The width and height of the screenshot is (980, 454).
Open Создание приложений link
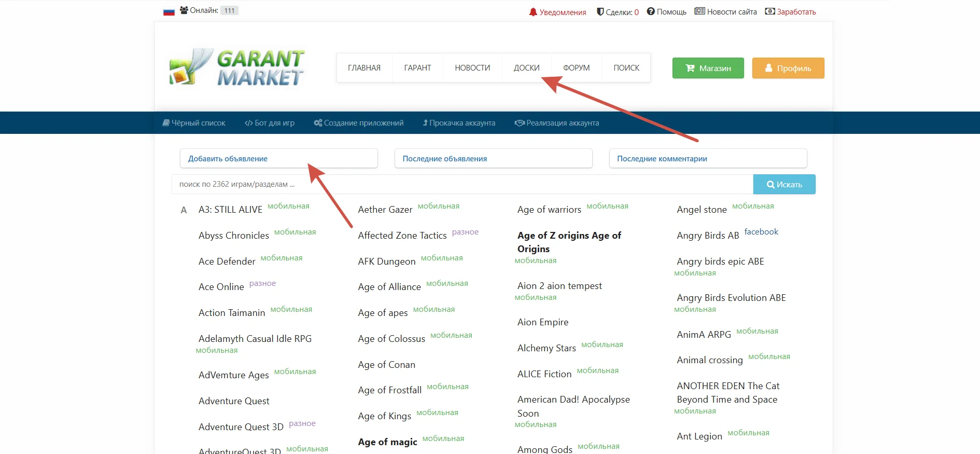[359, 123]
